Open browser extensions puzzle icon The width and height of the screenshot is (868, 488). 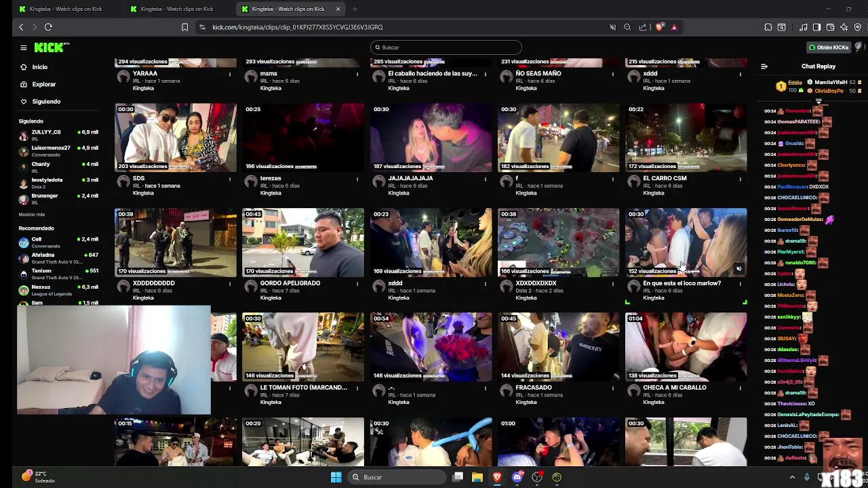point(768,27)
